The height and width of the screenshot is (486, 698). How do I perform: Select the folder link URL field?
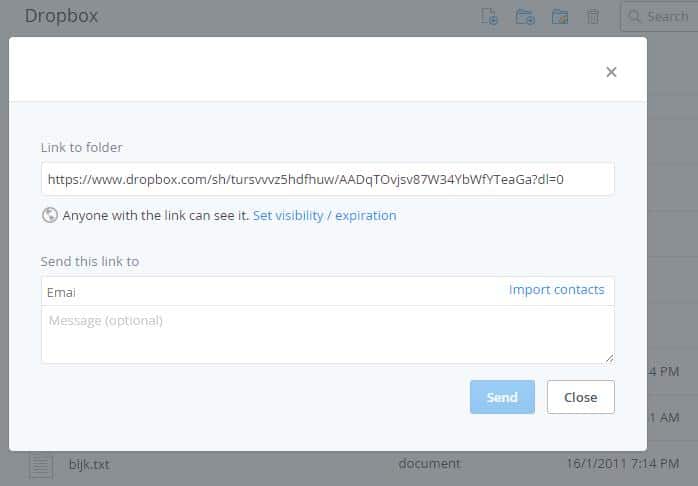click(x=328, y=179)
